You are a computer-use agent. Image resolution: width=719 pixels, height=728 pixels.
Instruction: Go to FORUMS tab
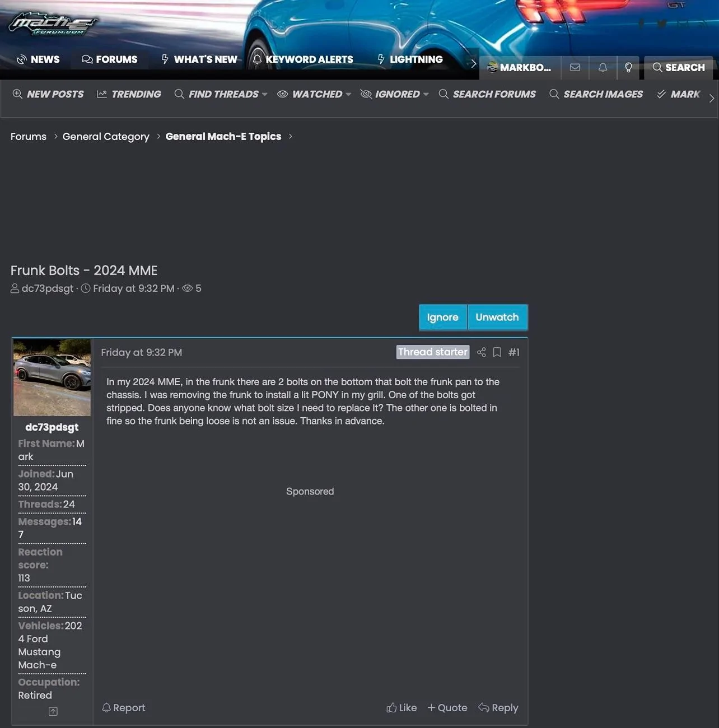[109, 59]
